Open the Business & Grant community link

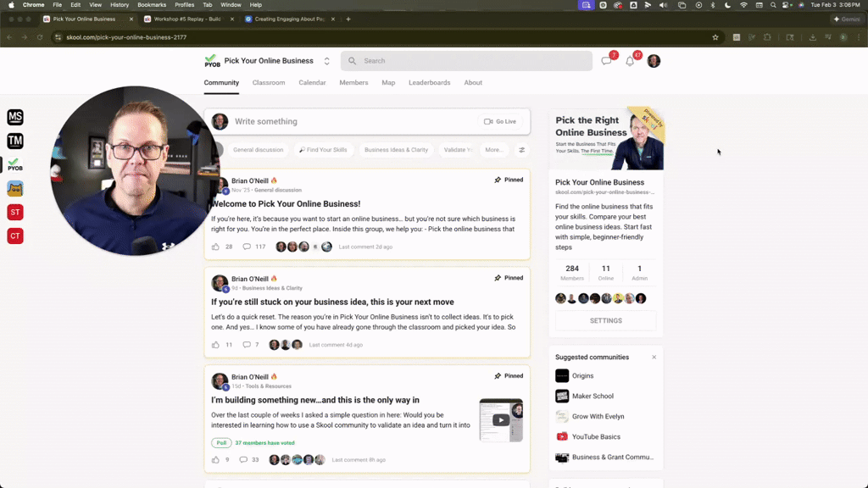coord(613,457)
